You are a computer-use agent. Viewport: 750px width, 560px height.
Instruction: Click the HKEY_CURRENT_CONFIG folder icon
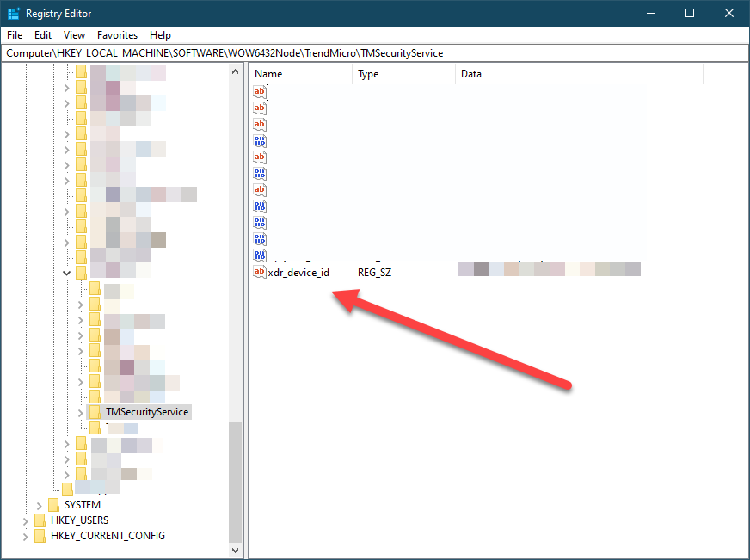point(40,536)
